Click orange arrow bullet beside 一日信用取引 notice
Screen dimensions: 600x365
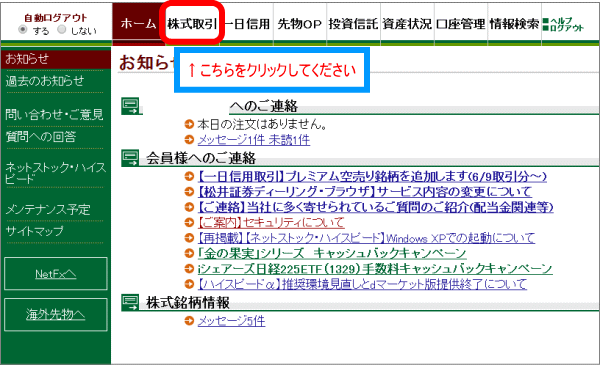tap(189, 176)
